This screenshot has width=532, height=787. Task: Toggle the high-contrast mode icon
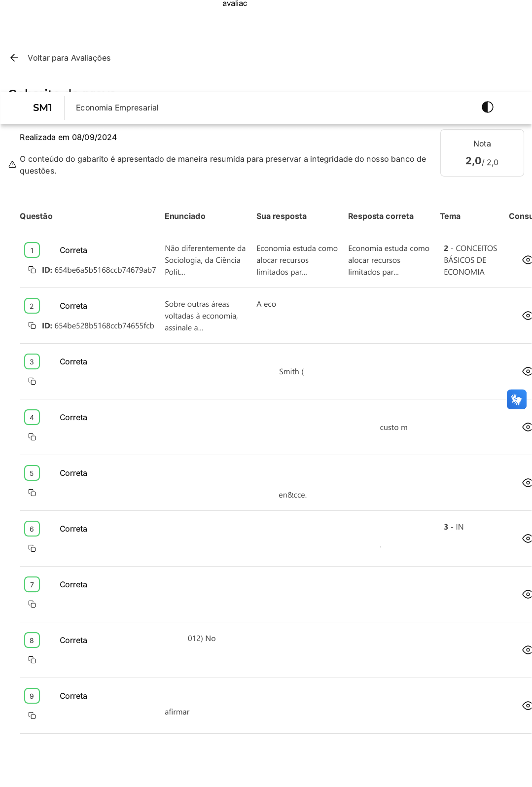(487, 107)
